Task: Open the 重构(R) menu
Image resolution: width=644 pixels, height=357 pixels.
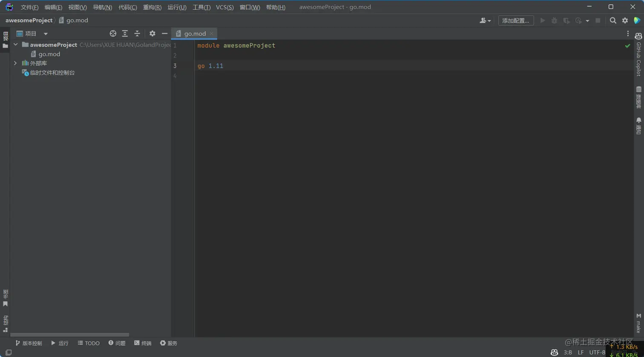Action: (x=152, y=7)
